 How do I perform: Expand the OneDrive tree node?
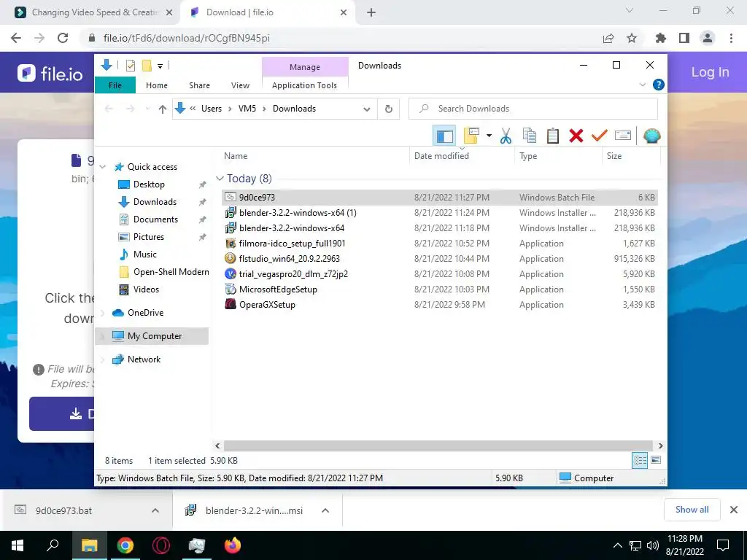click(102, 313)
